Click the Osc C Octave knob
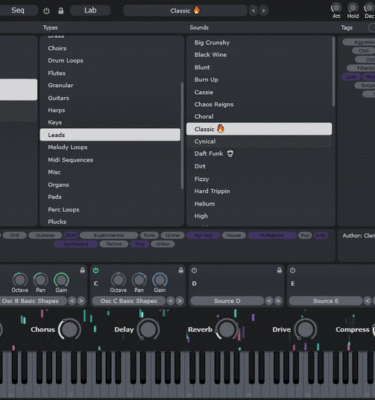The width and height of the screenshot is (375, 400). [118, 280]
